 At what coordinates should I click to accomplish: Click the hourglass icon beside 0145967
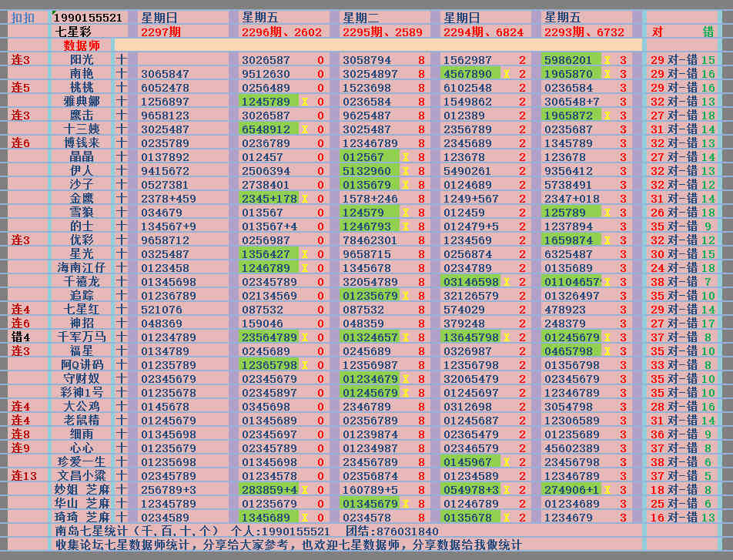coord(505,462)
